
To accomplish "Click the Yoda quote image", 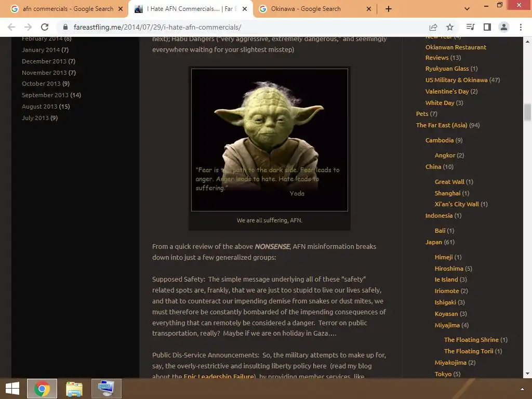I will click(270, 140).
